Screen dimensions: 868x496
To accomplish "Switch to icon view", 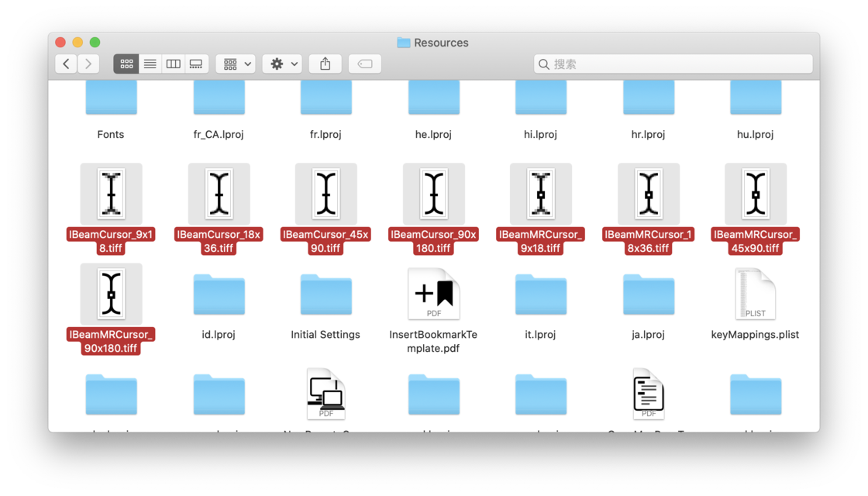I will 126,64.
